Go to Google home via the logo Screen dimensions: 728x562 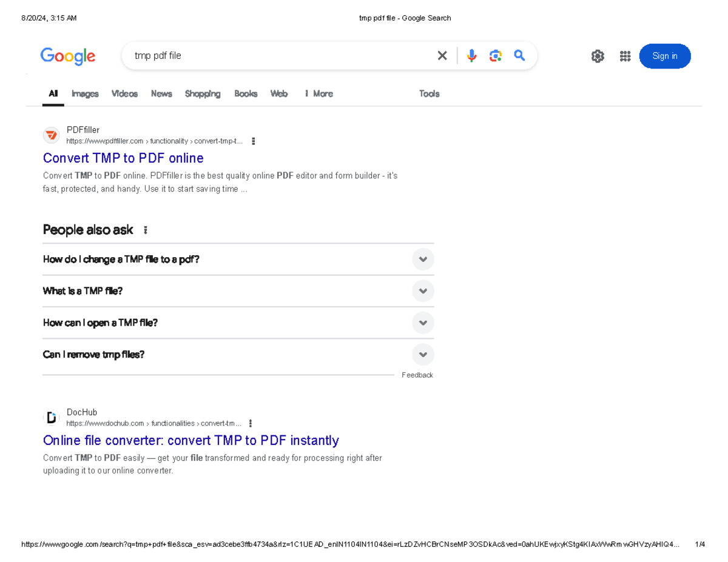(x=68, y=56)
